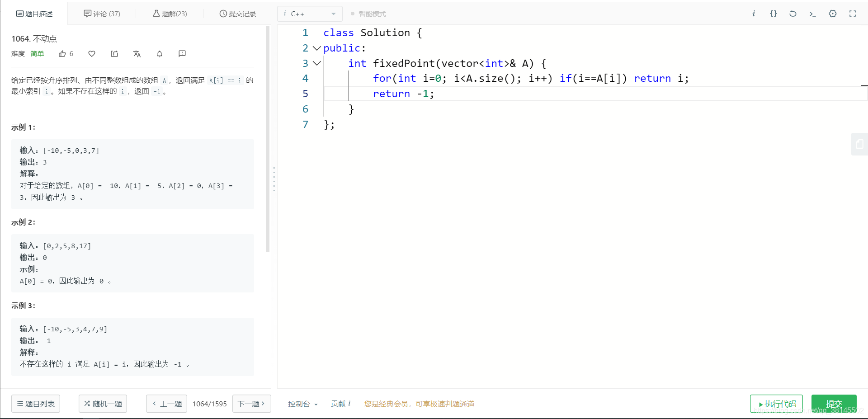This screenshot has width=868, height=419.
Task: Click the 示例 2: heading
Action: tap(24, 222)
